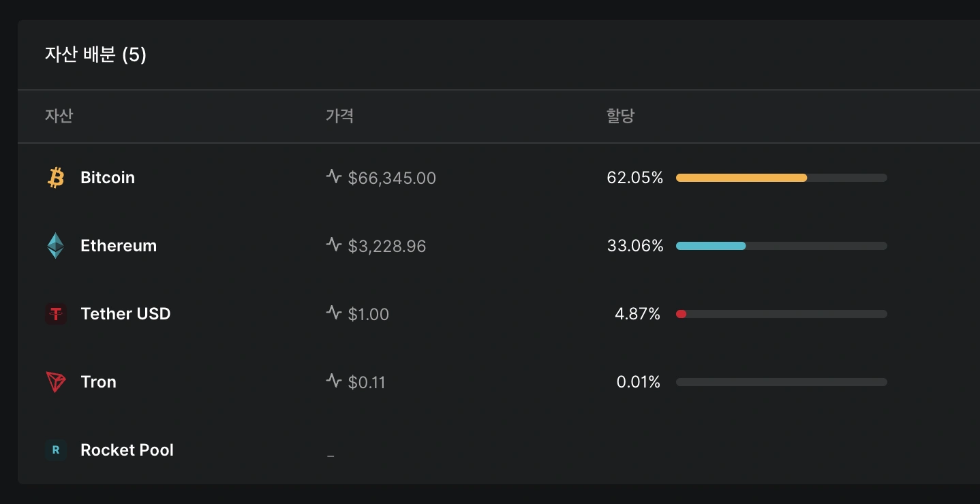Select the Ethereum asset name
This screenshot has width=980, height=504.
[119, 246]
